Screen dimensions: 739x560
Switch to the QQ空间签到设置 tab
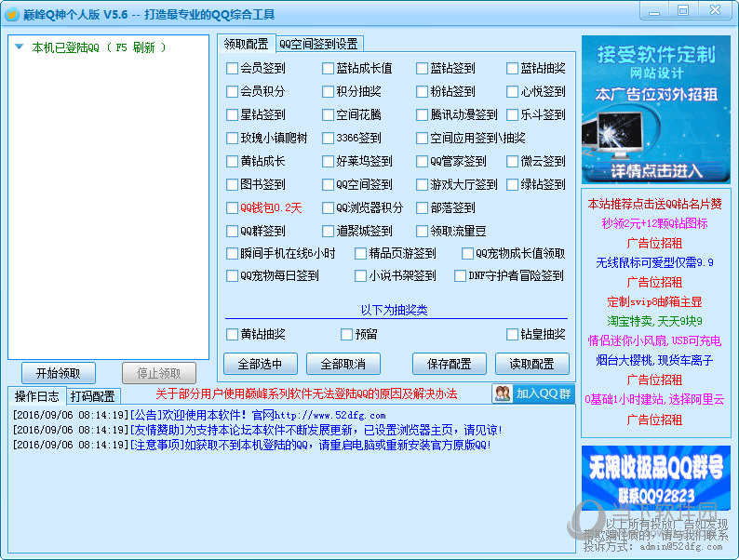tap(318, 44)
